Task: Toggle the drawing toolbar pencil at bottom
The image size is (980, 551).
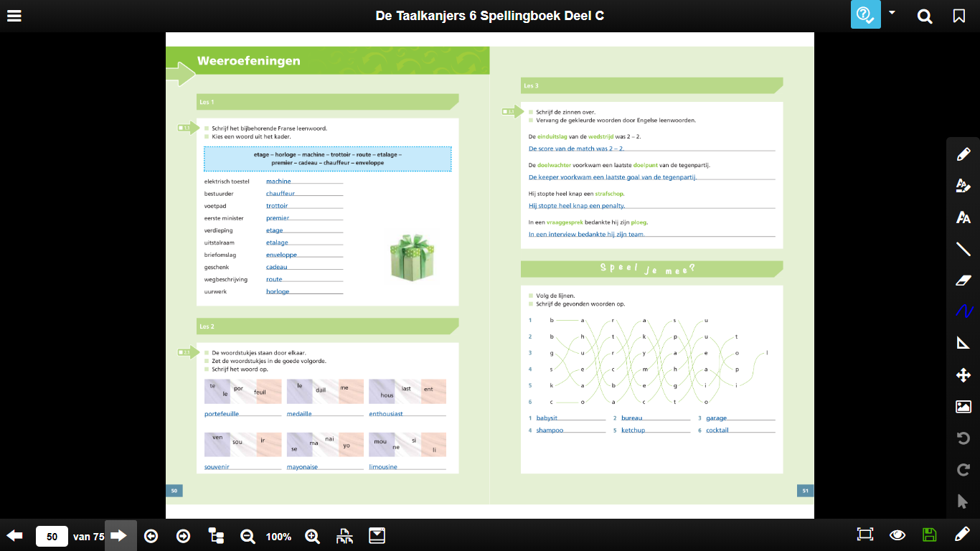Action: 962,534
